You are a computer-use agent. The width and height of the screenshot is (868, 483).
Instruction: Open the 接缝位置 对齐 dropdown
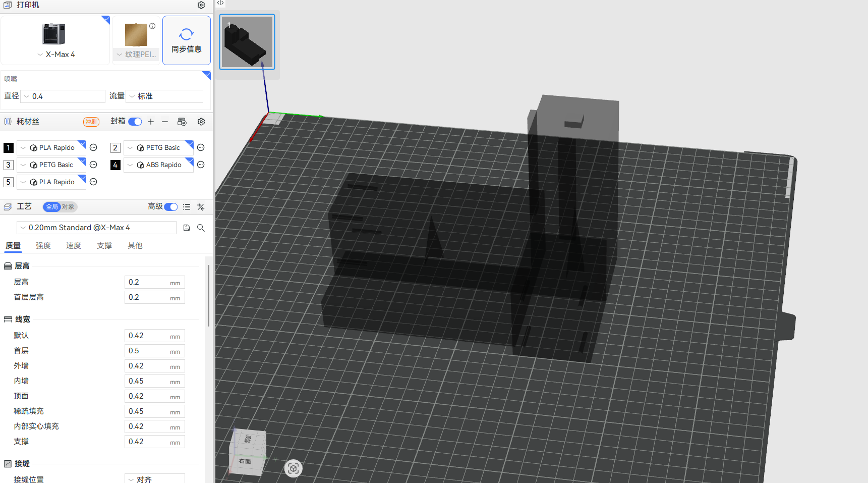click(x=155, y=479)
